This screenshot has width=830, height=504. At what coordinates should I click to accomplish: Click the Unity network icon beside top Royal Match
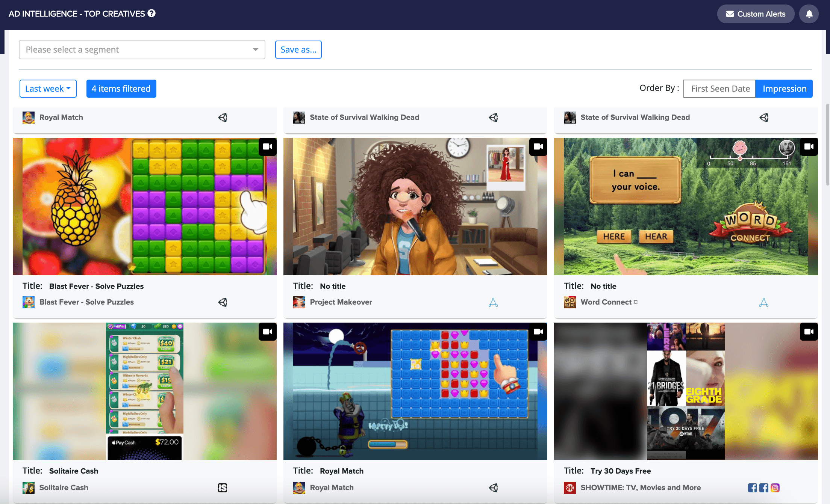223,118
